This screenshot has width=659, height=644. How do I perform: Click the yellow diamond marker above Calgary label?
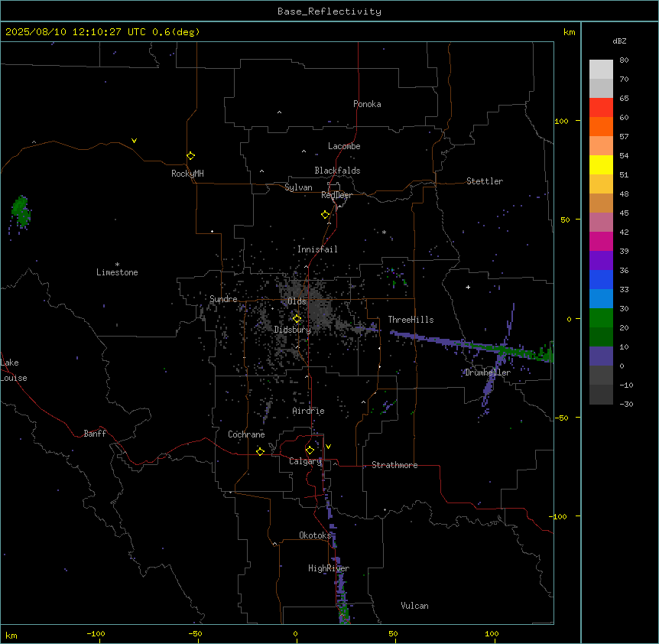[310, 450]
